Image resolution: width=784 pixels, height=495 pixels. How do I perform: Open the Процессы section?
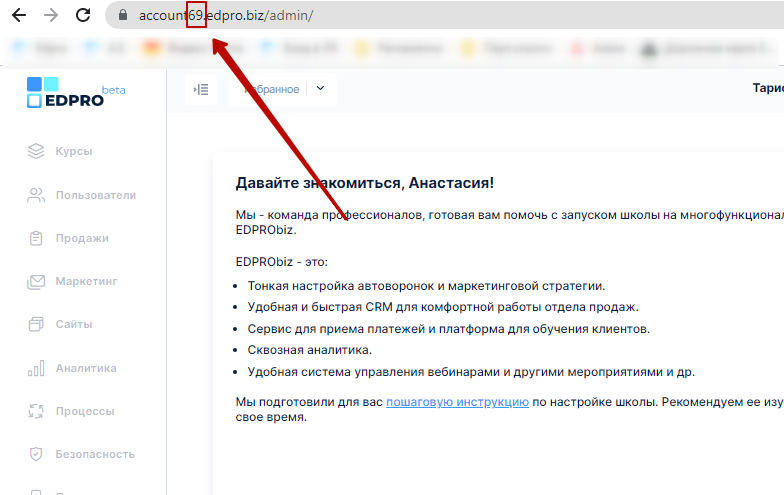pyautogui.click(x=85, y=411)
